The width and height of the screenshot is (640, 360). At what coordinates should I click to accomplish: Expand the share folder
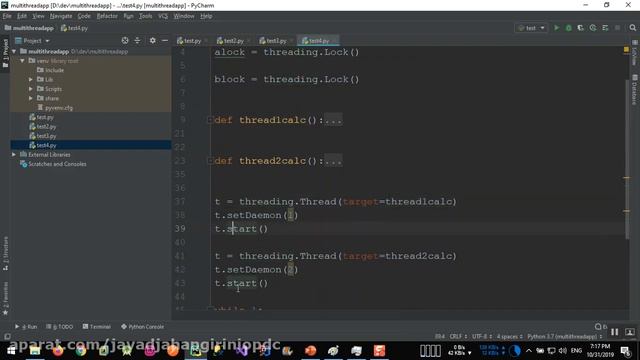31,98
